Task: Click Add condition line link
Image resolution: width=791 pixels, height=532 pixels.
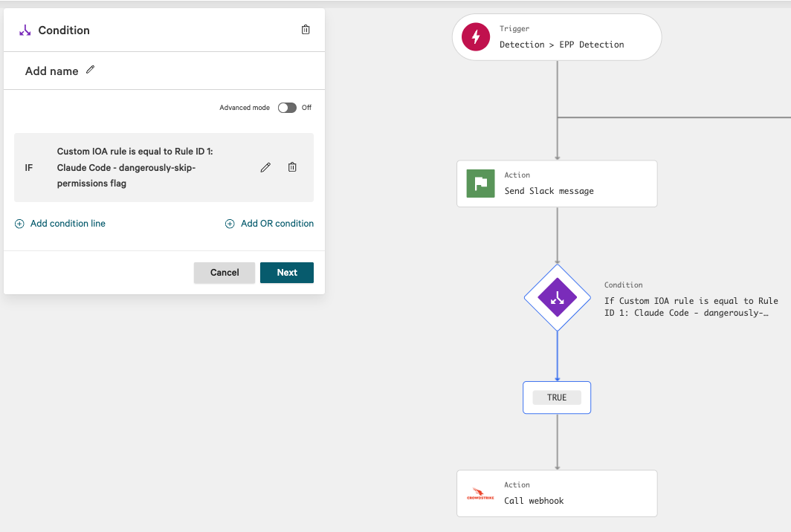Action: (x=68, y=224)
